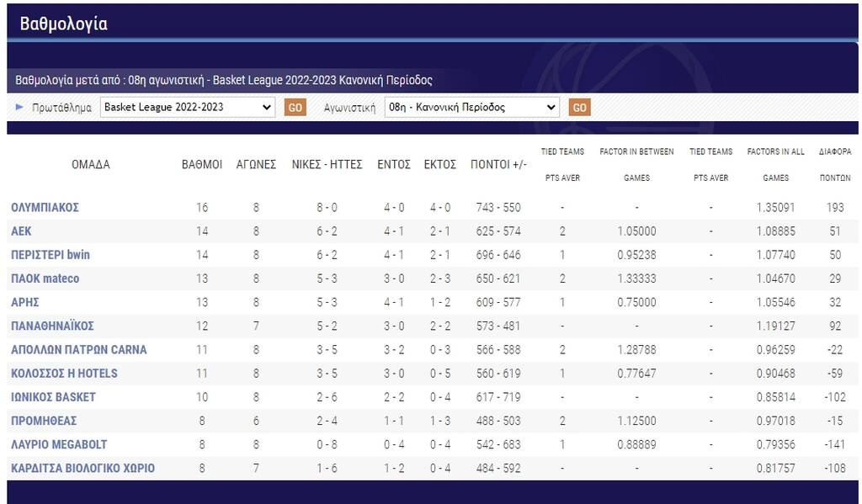862x504 pixels.
Task: Click the GO button next to the matchday dropdown
Action: pyautogui.click(x=579, y=107)
